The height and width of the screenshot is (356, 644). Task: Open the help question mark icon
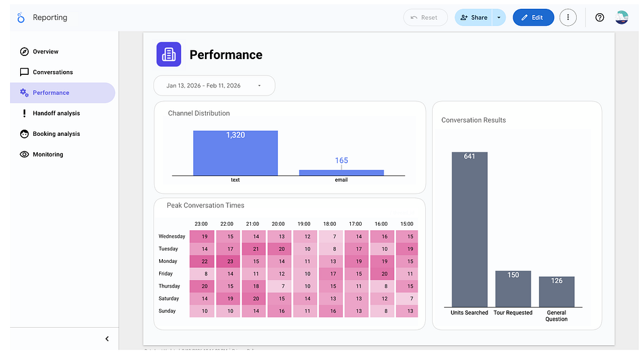click(x=599, y=17)
